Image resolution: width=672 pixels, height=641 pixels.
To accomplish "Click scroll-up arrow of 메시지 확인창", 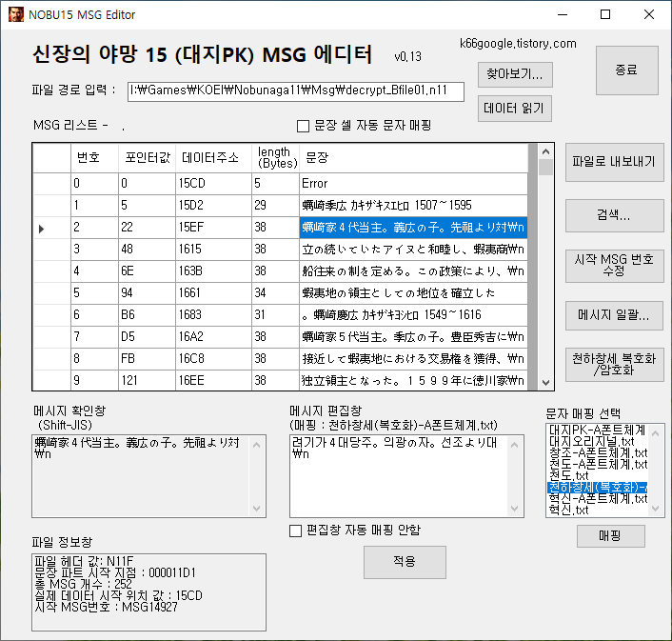I will pyautogui.click(x=257, y=445).
